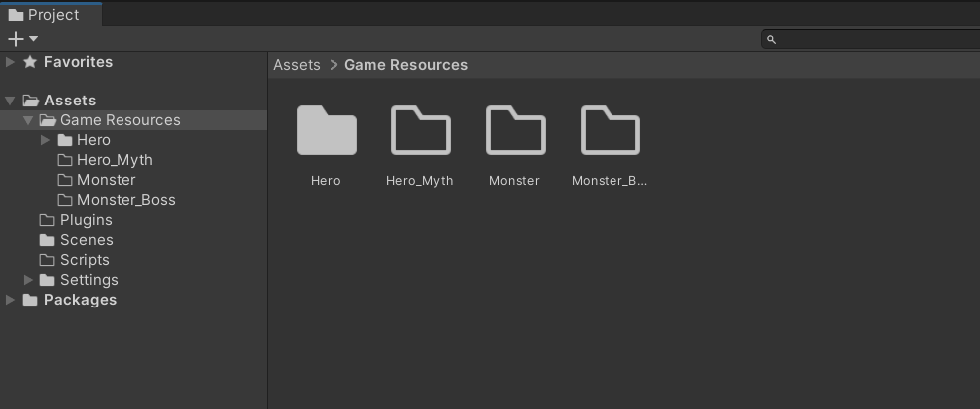Click the Scenes folder icon

(x=47, y=240)
